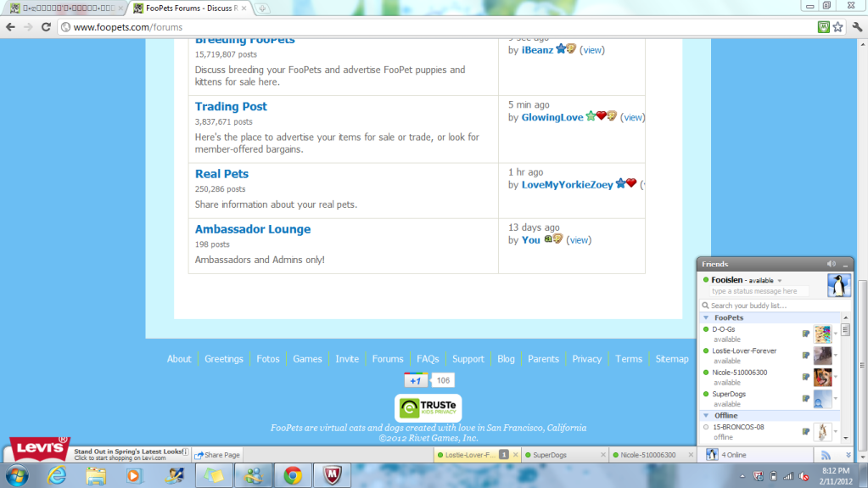The height and width of the screenshot is (488, 868).
Task: Open the Trading Post forum
Action: [231, 106]
